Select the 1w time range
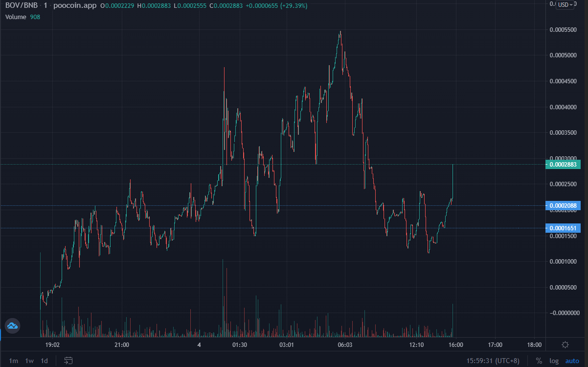This screenshot has width=588, height=367. pyautogui.click(x=29, y=361)
